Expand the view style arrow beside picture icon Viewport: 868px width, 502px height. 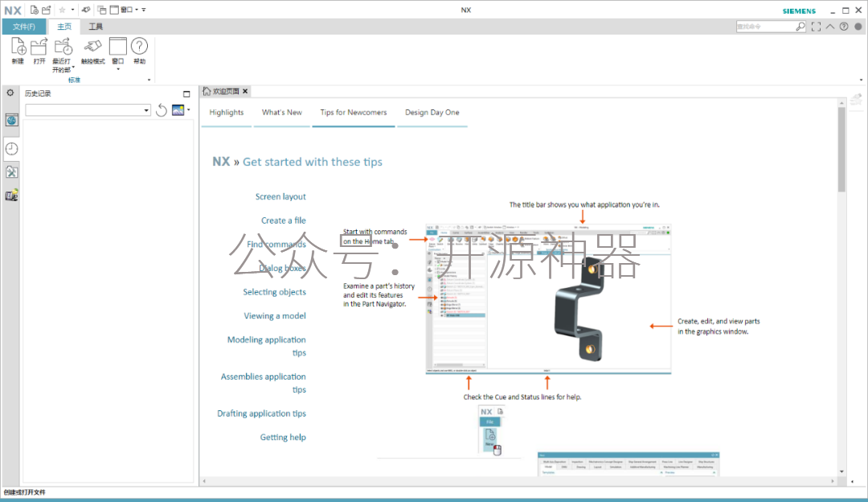(x=188, y=109)
